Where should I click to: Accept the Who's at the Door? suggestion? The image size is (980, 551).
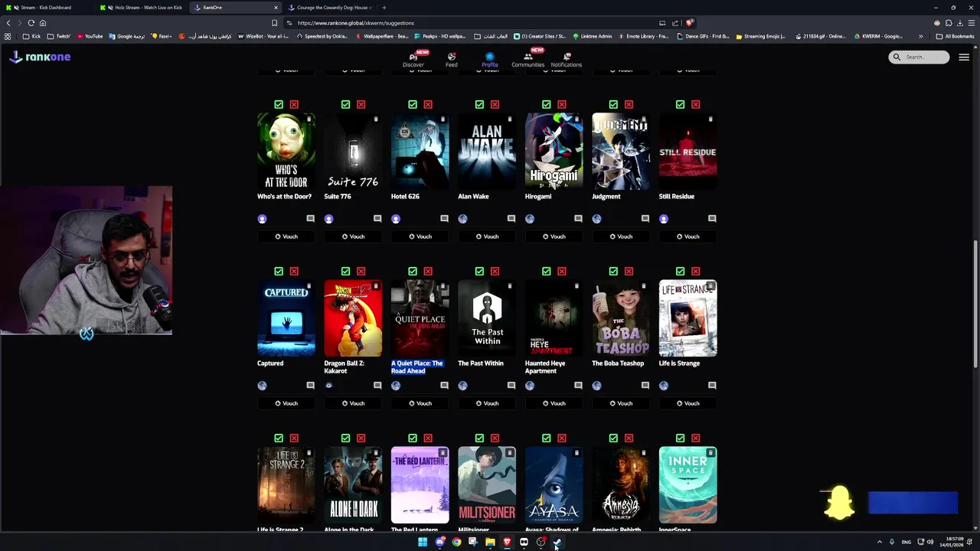coord(279,104)
